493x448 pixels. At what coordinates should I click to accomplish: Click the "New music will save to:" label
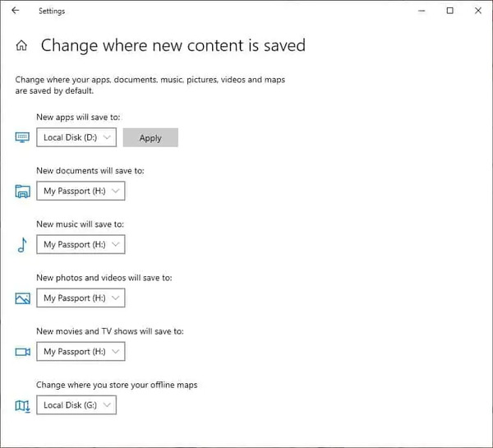tap(81, 224)
